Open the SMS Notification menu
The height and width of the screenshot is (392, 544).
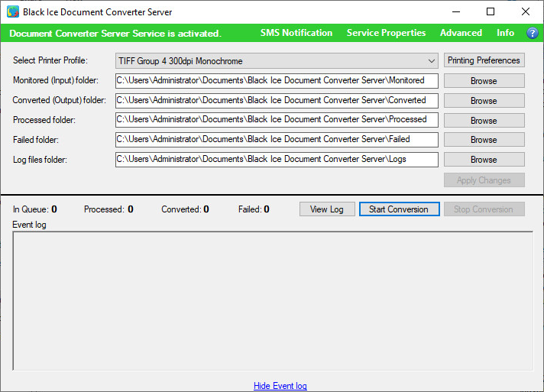click(296, 33)
